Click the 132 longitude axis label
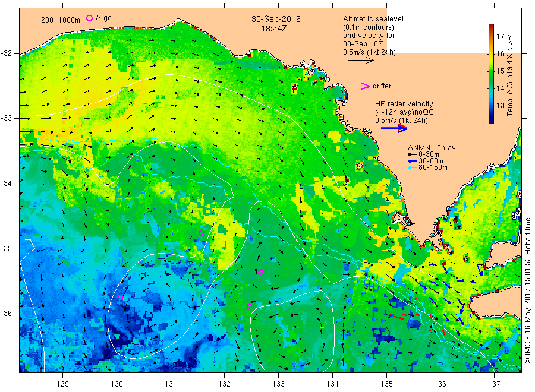This screenshot has height=392, width=535. (x=225, y=384)
